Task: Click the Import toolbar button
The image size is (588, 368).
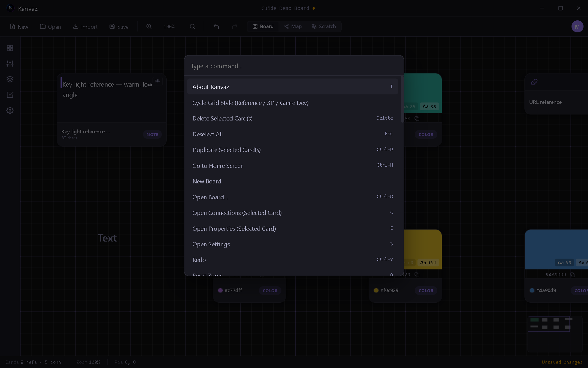Action: (x=85, y=27)
